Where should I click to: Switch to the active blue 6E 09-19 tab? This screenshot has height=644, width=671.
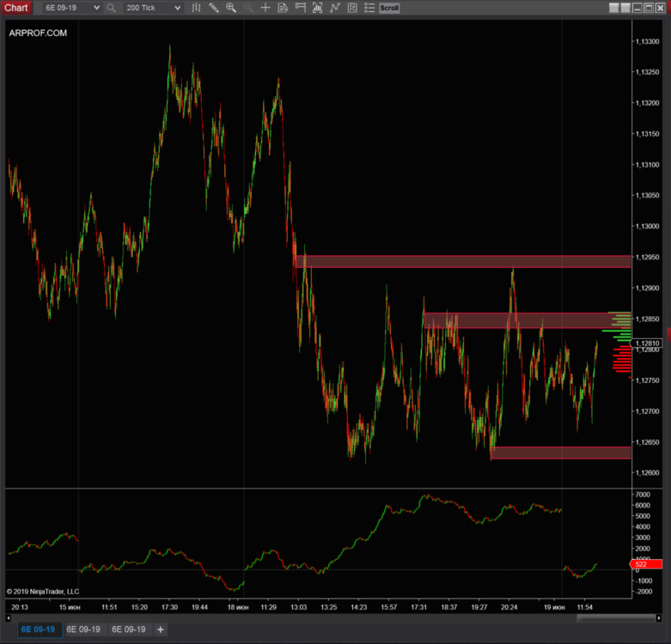point(39,629)
